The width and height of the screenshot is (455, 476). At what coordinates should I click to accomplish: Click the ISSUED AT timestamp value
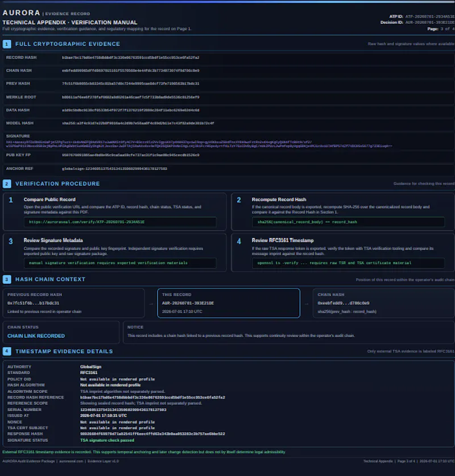point(104,416)
